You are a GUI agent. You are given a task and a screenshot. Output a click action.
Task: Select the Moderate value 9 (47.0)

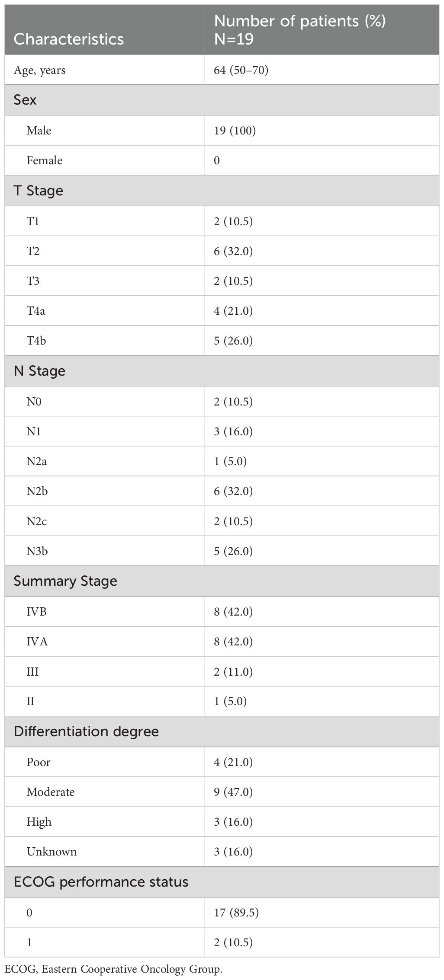click(233, 792)
